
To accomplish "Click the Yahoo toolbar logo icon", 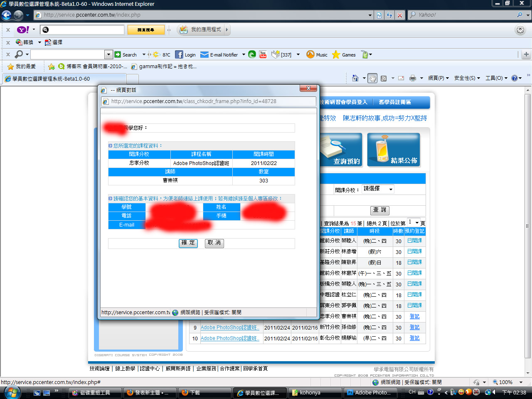I will 23,30.
